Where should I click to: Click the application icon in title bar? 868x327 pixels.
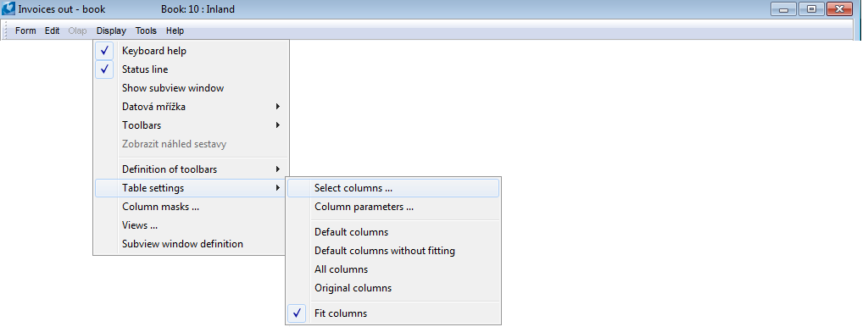pyautogui.click(x=8, y=8)
